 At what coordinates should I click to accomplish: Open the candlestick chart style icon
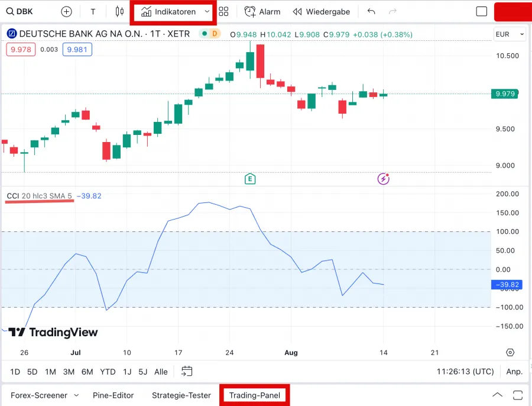118,11
